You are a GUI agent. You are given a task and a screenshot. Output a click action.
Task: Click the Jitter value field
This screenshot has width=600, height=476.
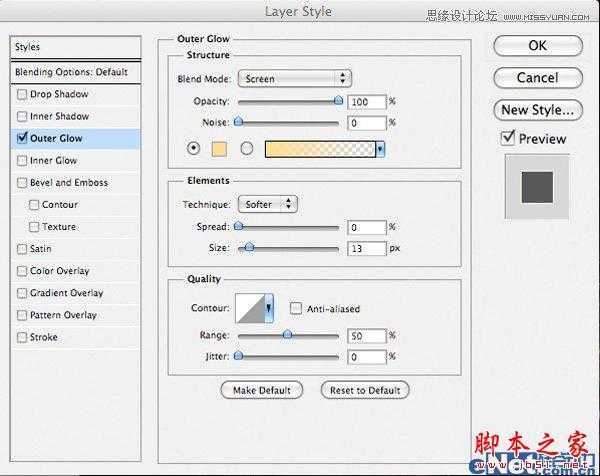coord(367,357)
